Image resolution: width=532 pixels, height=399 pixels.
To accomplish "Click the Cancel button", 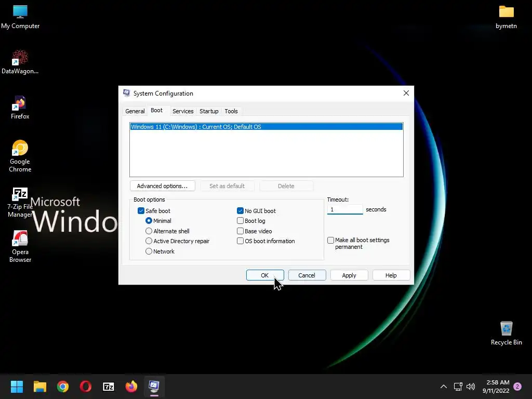I will (x=307, y=275).
